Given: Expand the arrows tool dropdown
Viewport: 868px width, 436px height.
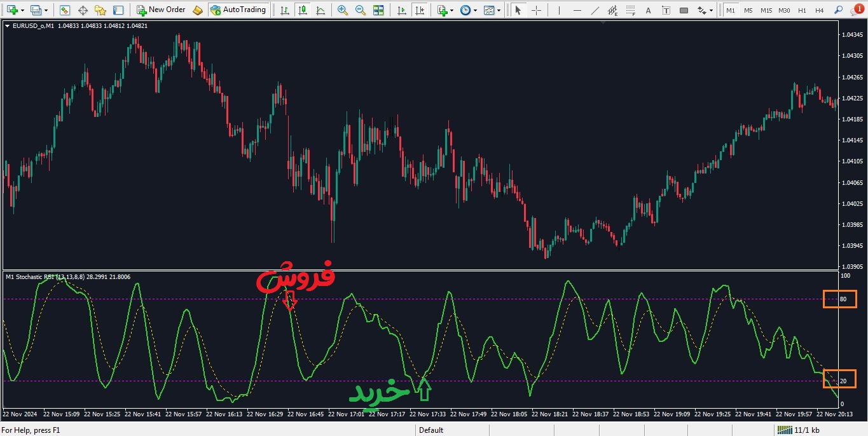Looking at the screenshot, I should 712,10.
